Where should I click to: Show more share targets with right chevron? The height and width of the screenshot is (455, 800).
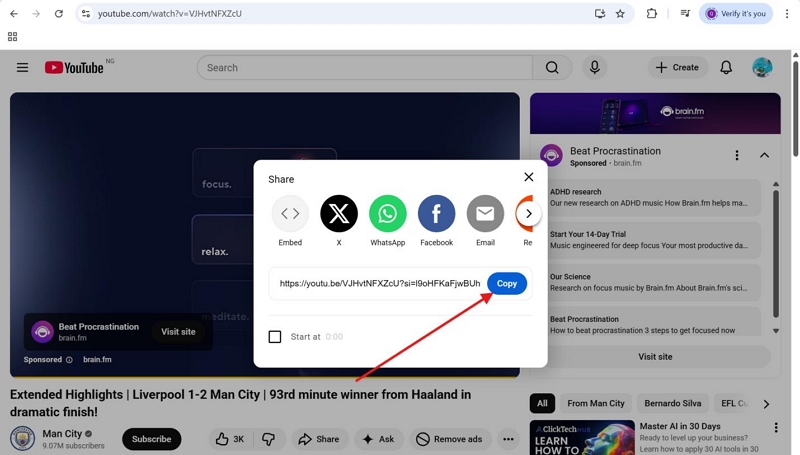[x=529, y=213]
